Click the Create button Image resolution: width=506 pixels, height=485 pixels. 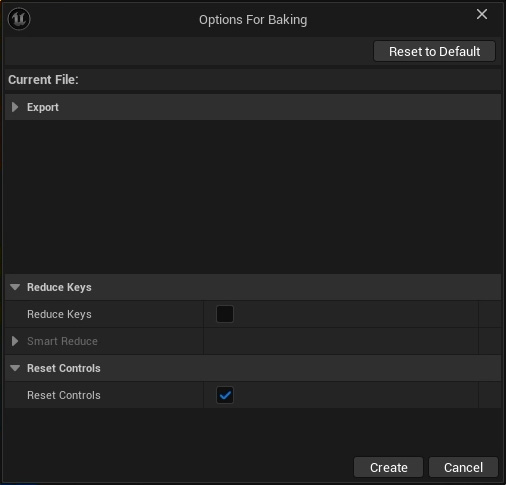[388, 467]
